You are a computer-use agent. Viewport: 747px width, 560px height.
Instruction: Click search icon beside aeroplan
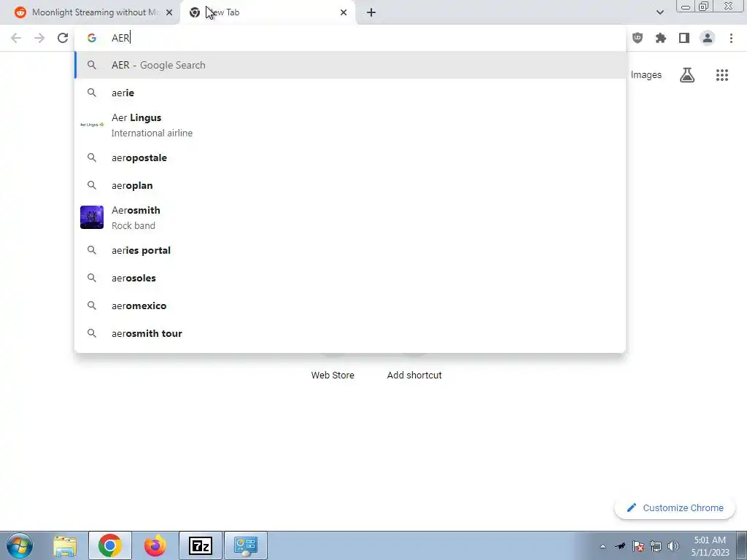coord(92,185)
